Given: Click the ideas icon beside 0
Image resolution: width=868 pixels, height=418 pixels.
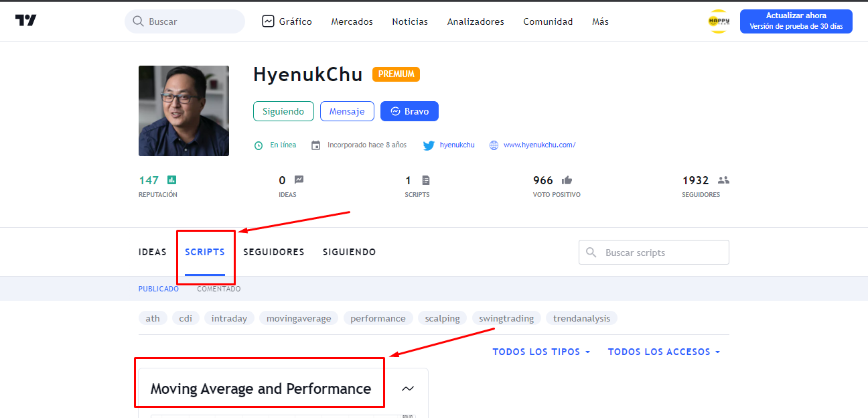Looking at the screenshot, I should 299,180.
